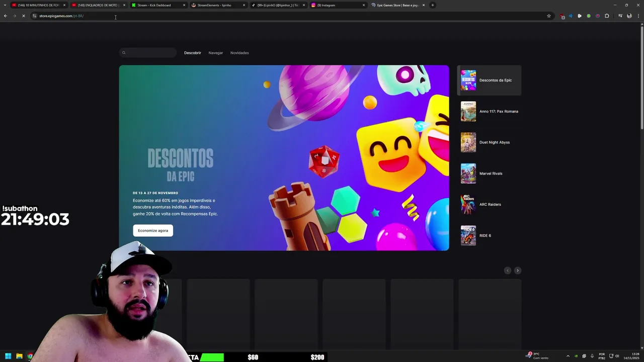644x362 pixels.
Task: Focus the Epic store search field
Action: pyautogui.click(x=148, y=53)
